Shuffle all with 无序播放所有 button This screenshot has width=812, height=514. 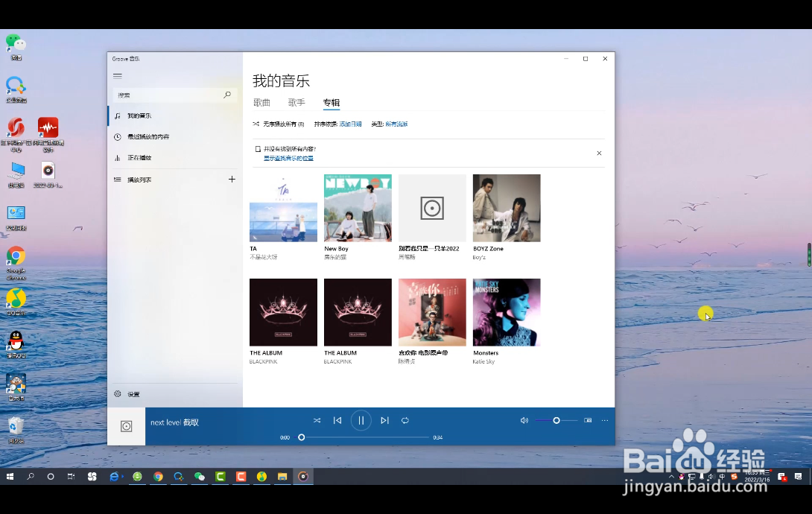point(279,124)
